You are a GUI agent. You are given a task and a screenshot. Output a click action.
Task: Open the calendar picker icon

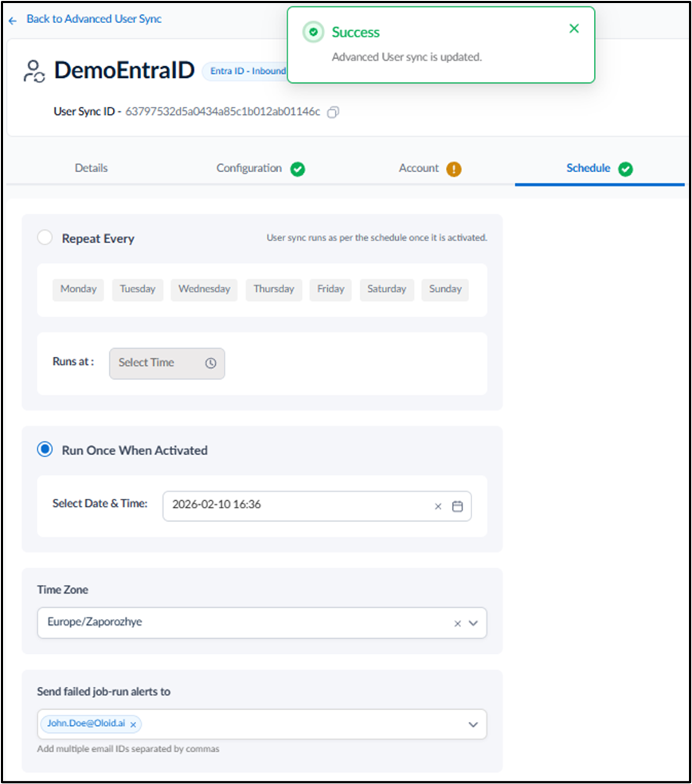457,507
